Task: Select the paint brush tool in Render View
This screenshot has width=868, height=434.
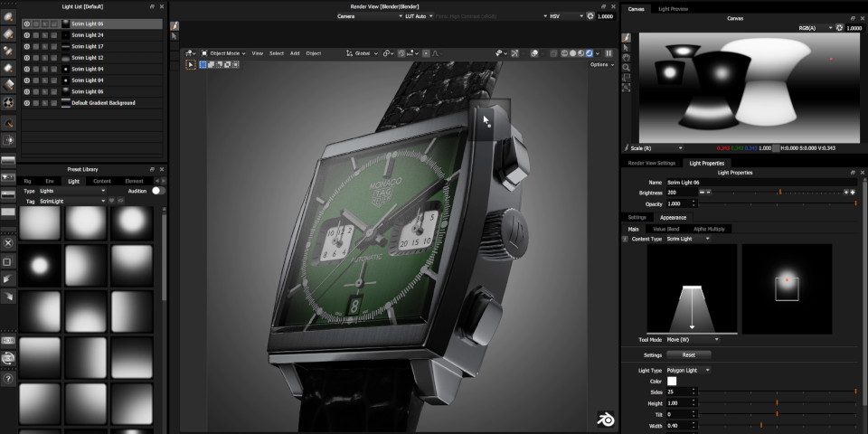Action: point(174,25)
